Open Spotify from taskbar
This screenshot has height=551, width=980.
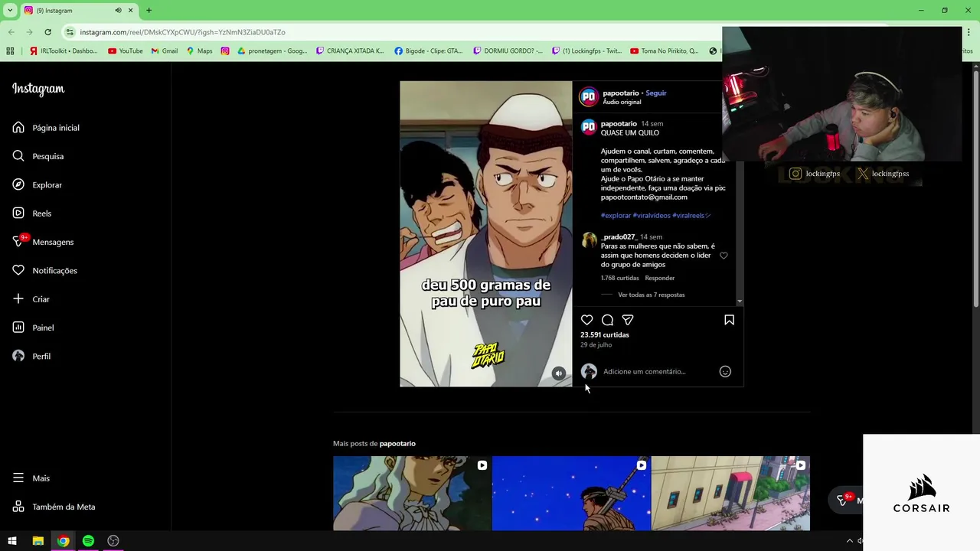coord(88,541)
